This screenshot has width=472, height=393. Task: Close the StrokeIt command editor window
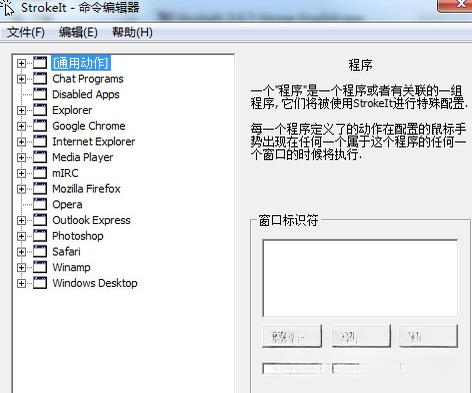coord(455,5)
